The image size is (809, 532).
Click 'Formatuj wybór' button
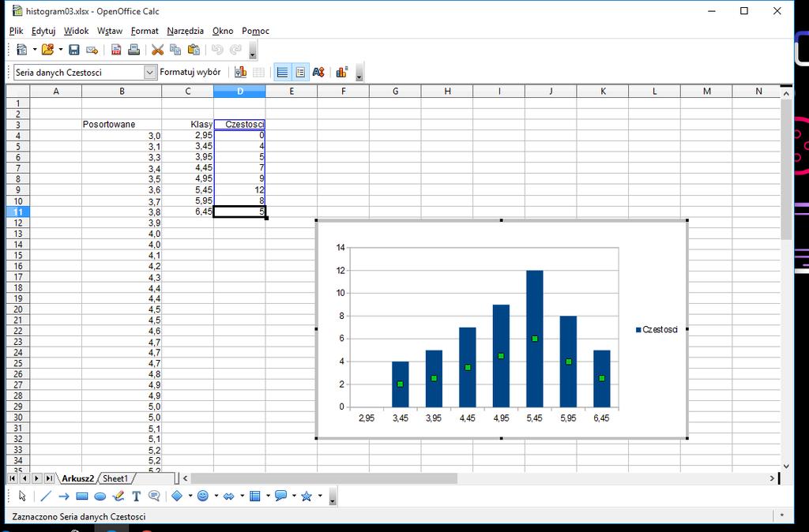click(x=190, y=72)
